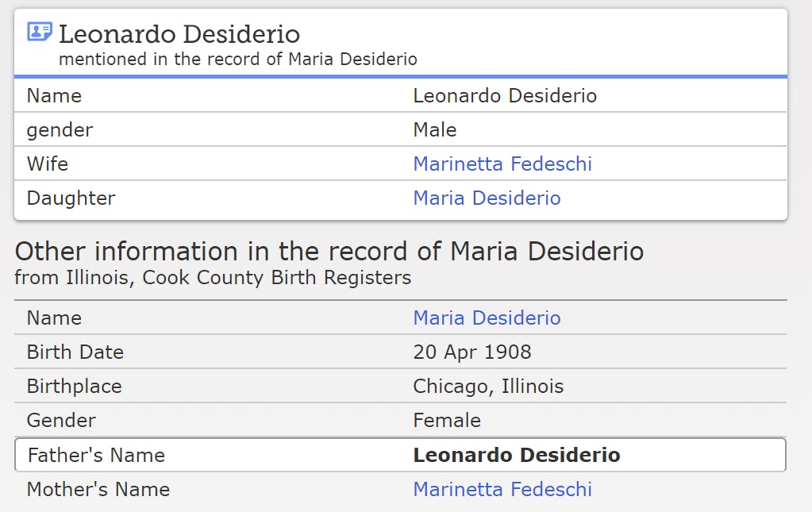This screenshot has width=812, height=512.
Task: Select the Leonardo Desiderio value in top Name row
Action: coord(505,96)
